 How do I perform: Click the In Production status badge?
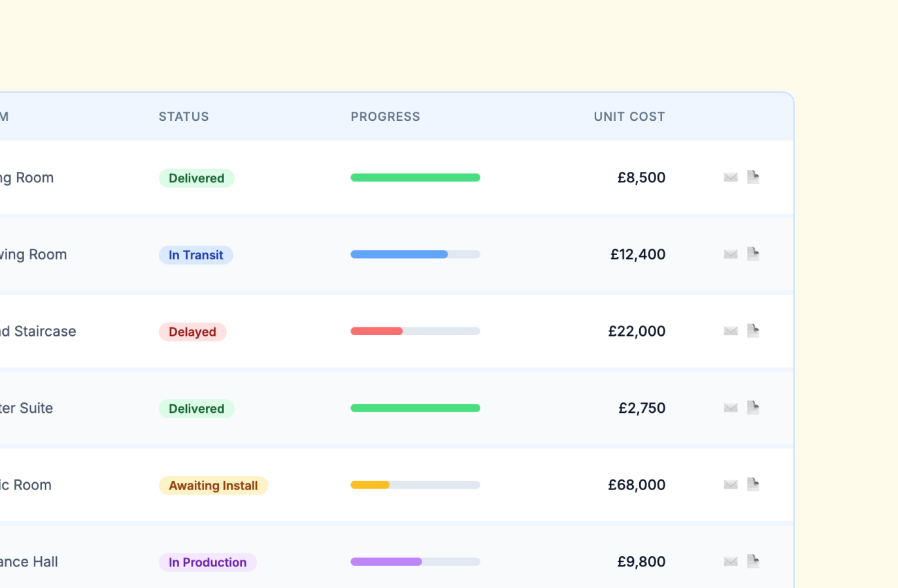(208, 563)
